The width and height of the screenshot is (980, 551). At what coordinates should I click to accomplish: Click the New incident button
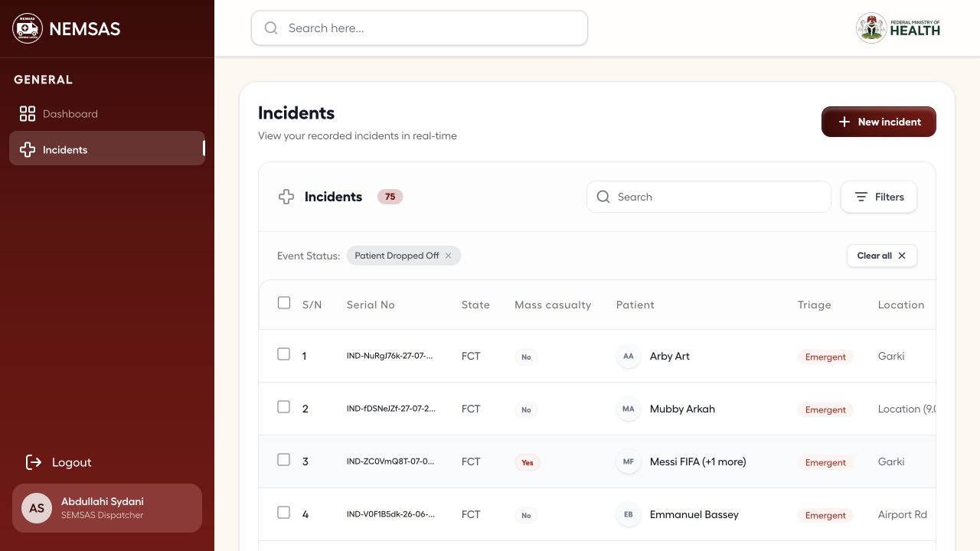tap(879, 122)
